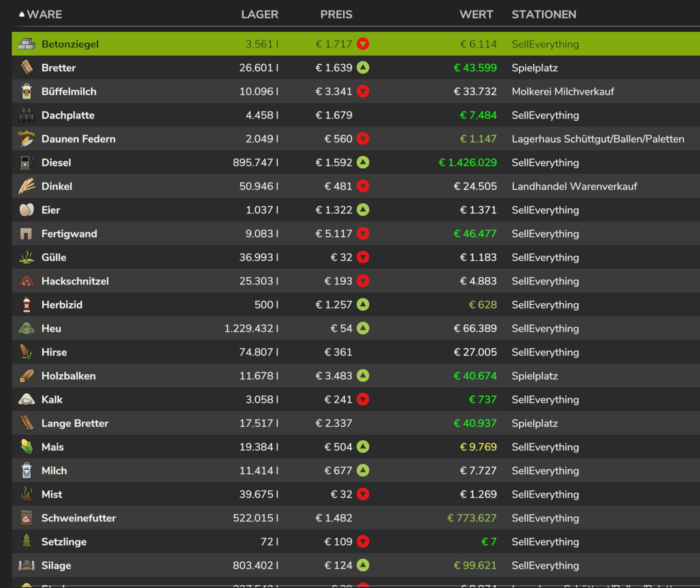
Task: Click the Lange Bretter price € 2.337
Action: pyautogui.click(x=334, y=423)
